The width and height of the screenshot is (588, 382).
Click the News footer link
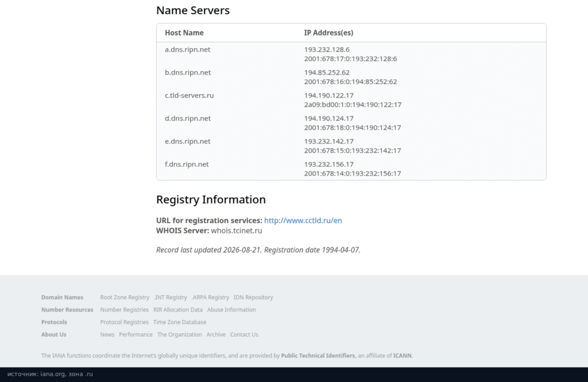click(107, 334)
